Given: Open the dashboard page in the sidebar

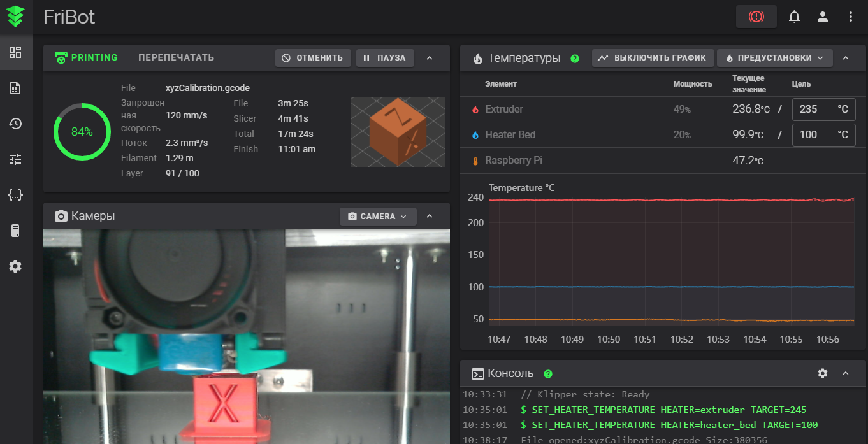Looking at the screenshot, I should 16,52.
